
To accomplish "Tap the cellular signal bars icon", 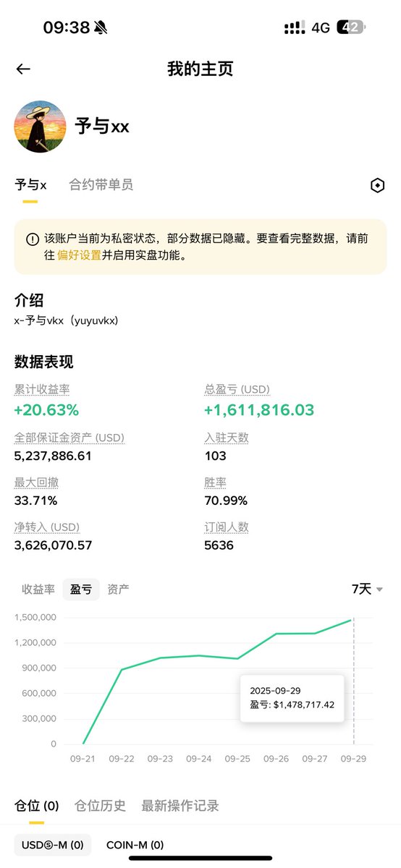I will [x=294, y=27].
